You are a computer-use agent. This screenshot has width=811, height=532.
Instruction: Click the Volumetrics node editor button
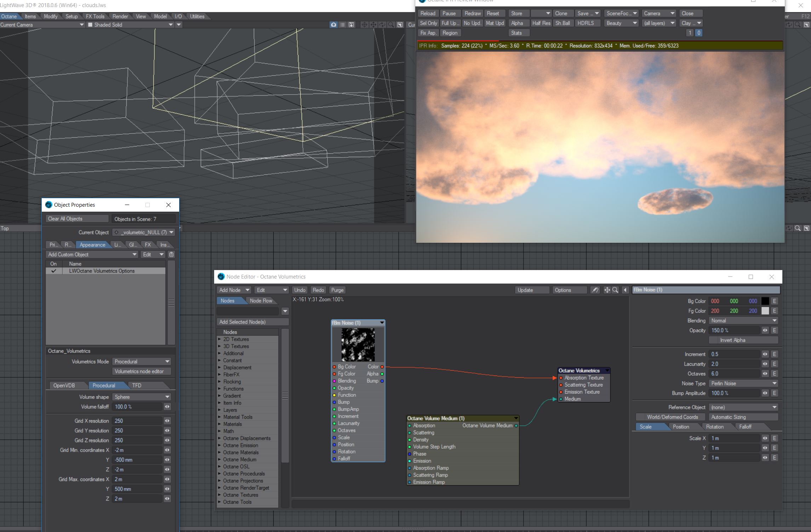tap(141, 371)
